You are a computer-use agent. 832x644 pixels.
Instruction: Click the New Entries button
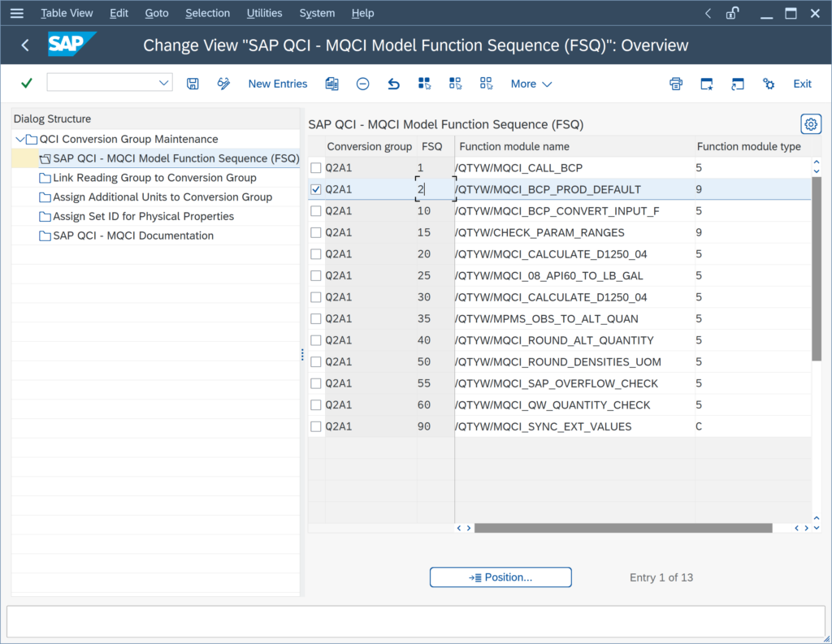(x=278, y=84)
